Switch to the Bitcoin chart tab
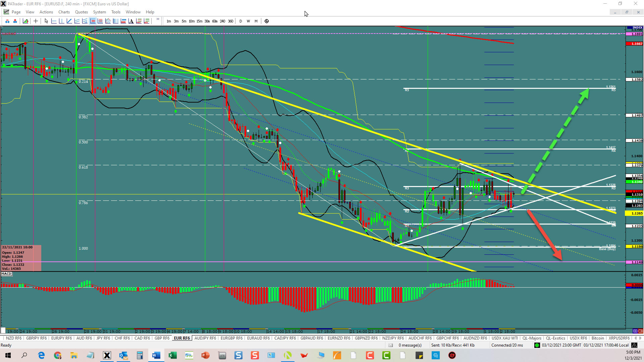 (598, 338)
